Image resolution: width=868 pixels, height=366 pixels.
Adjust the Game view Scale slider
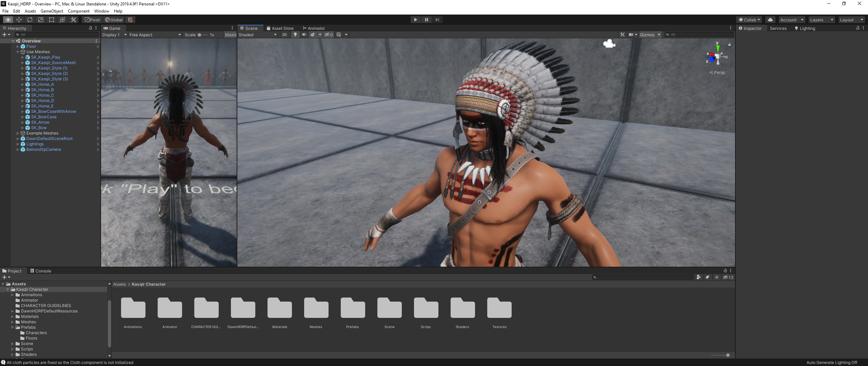point(203,35)
